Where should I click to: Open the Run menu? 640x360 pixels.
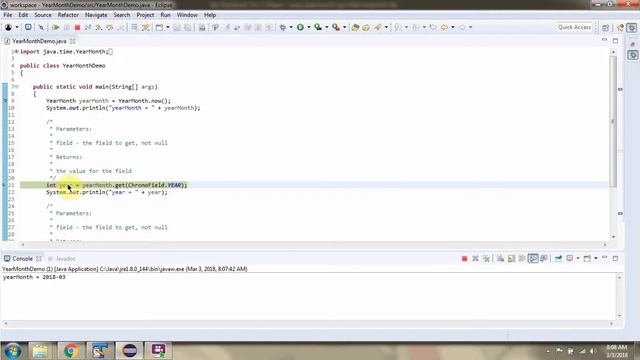coord(165,15)
